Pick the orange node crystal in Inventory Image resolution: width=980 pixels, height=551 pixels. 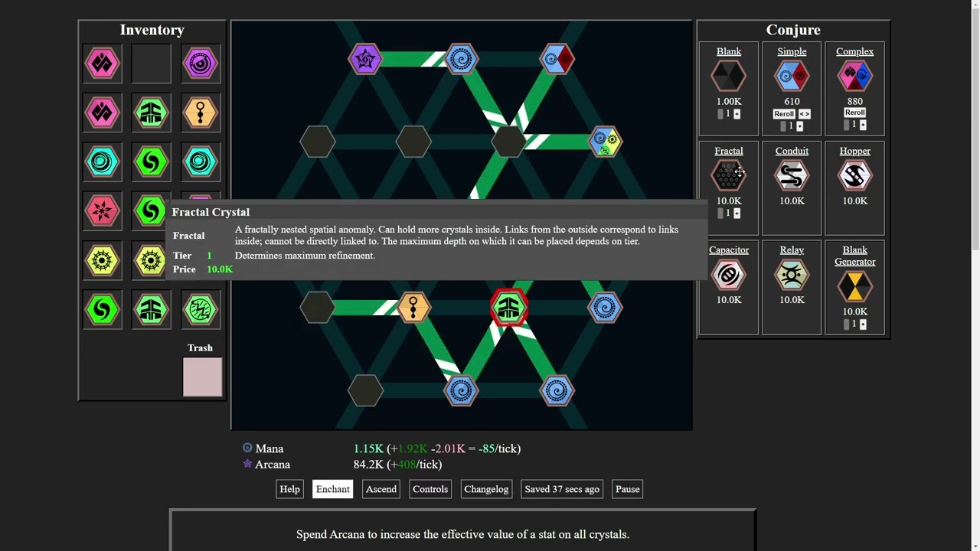(201, 113)
